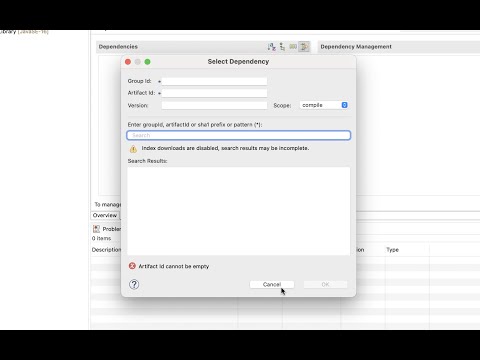Click the Dependency Management section header
This screenshot has height=360, width=480.
point(356,47)
